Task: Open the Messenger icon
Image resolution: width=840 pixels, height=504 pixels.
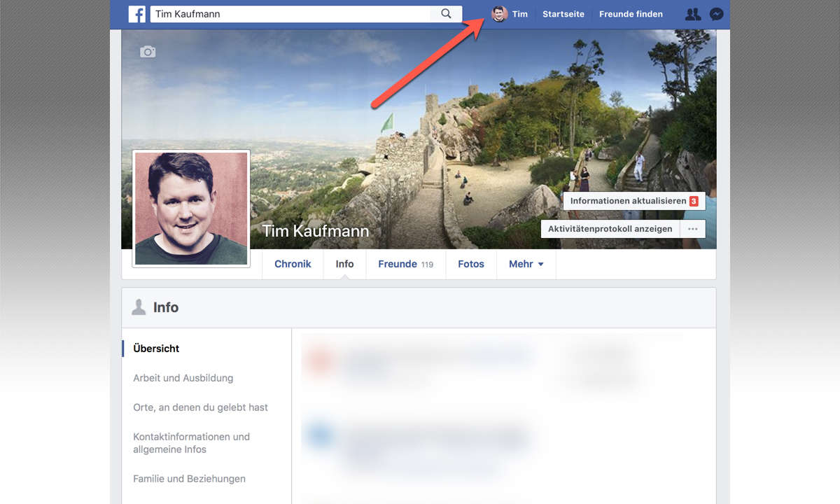Action: pos(716,14)
